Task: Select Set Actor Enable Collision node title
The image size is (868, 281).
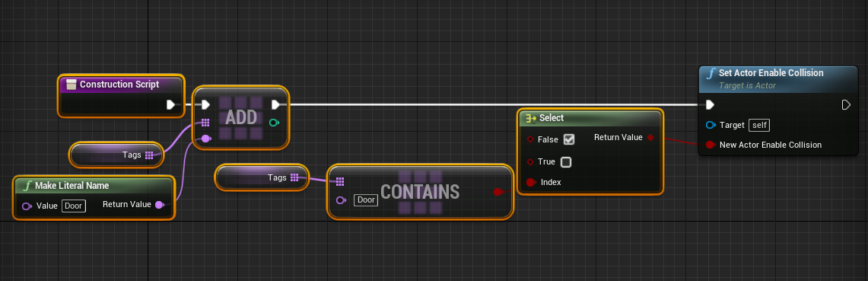Action: (771, 73)
